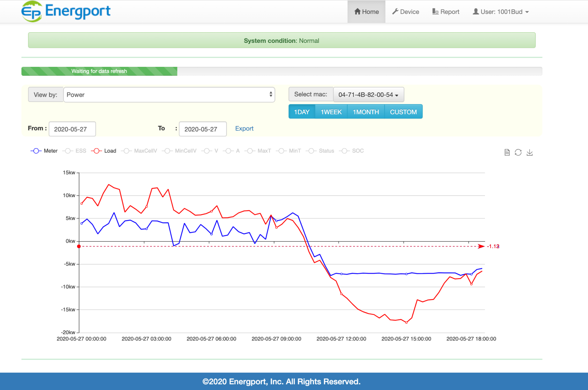Viewport: 588px width, 390px height.
Task: Toggle the Load series in legend
Action: click(104, 151)
